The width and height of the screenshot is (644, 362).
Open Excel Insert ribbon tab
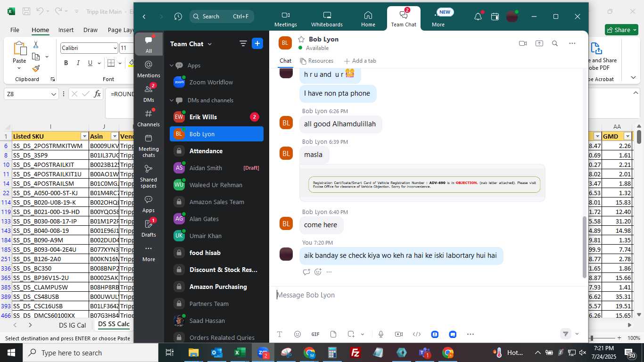(66, 30)
